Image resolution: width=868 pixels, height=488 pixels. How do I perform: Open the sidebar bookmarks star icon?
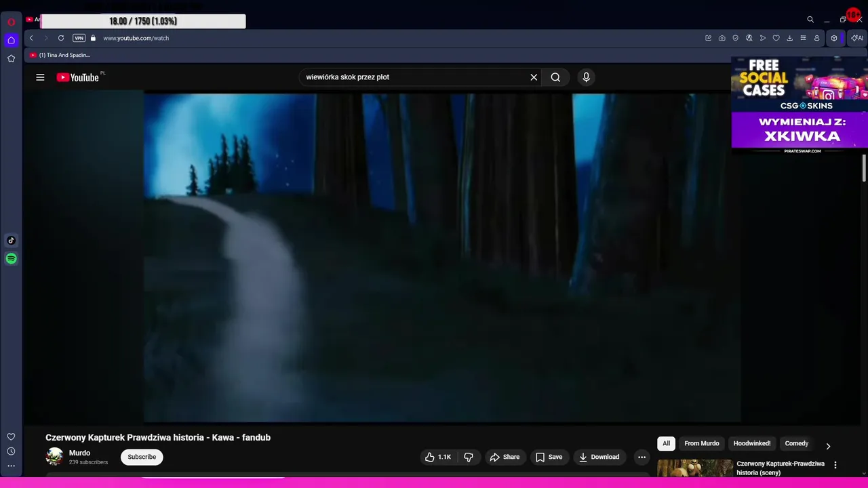(11, 58)
